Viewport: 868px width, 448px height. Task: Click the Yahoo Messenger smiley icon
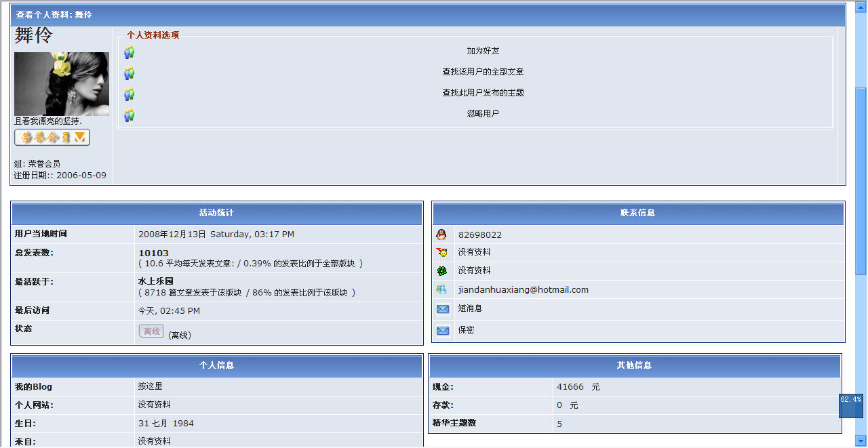[x=442, y=252]
